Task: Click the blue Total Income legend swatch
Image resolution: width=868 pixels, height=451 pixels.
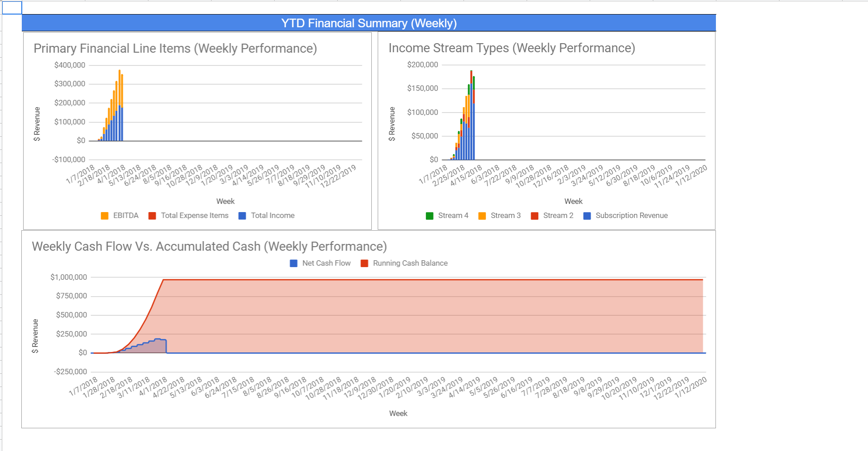Action: pos(242,216)
